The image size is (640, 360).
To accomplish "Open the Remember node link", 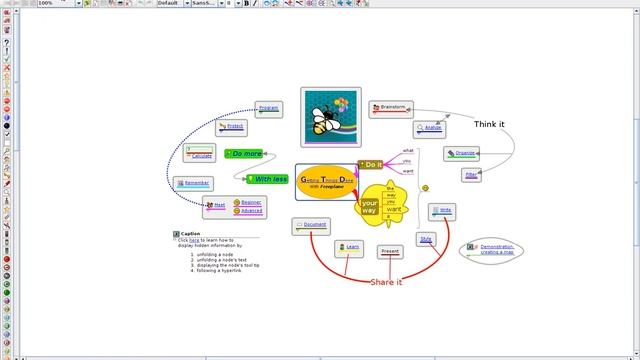I will (197, 183).
